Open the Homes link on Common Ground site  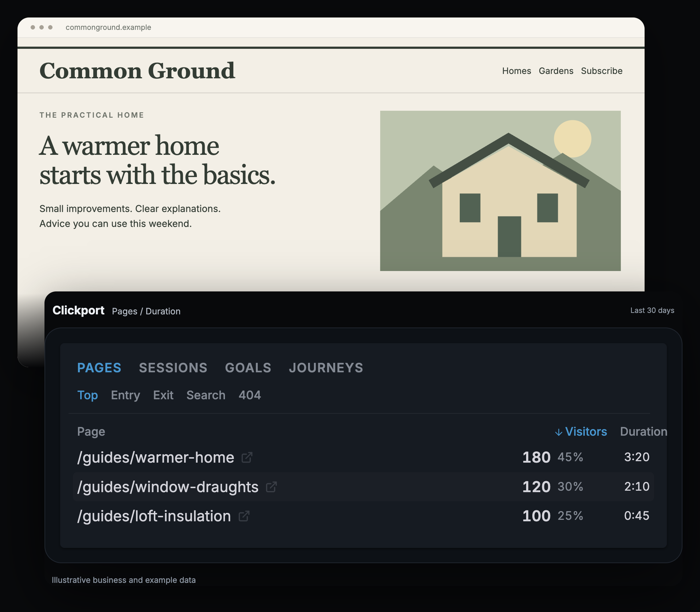(x=517, y=71)
